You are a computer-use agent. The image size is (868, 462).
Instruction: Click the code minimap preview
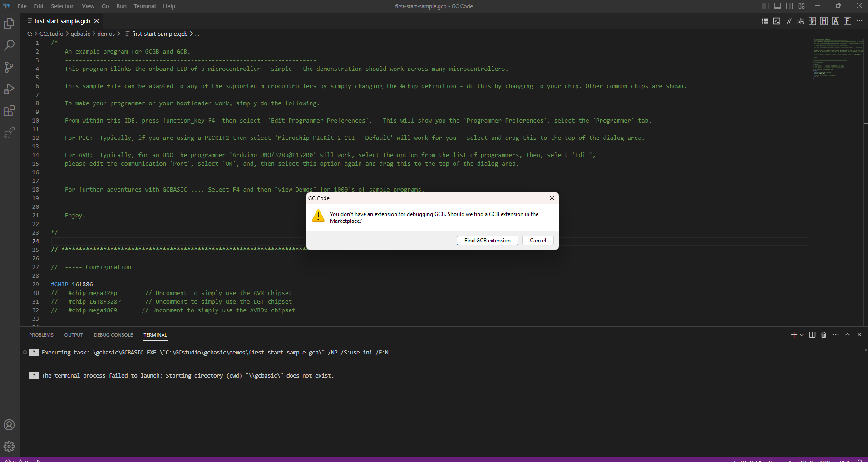(838, 59)
